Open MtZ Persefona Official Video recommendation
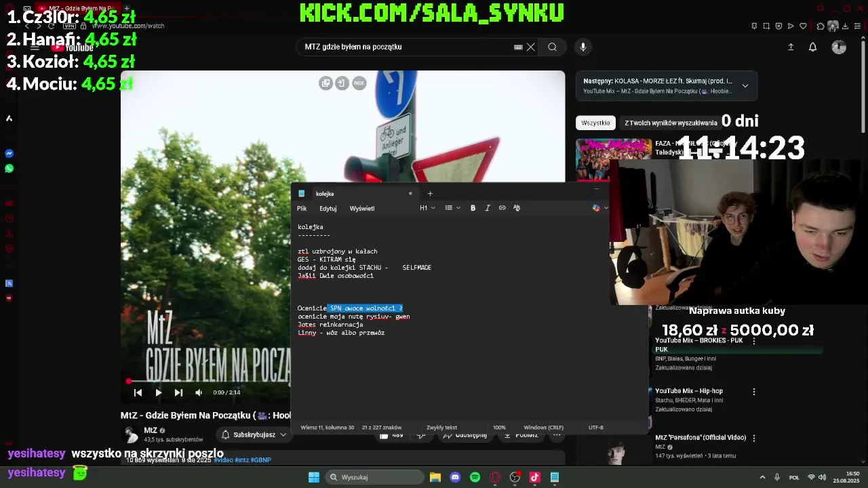868x488 pixels. pos(701,438)
